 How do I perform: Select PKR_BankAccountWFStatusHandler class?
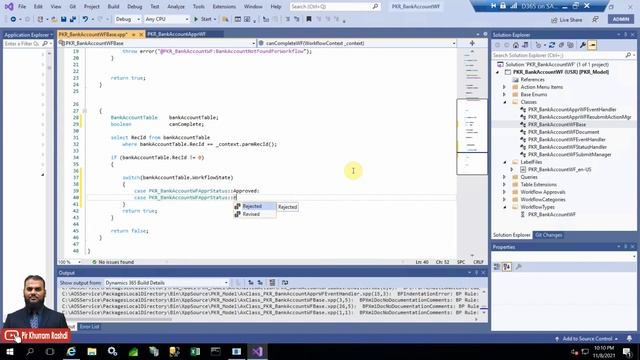(567, 147)
